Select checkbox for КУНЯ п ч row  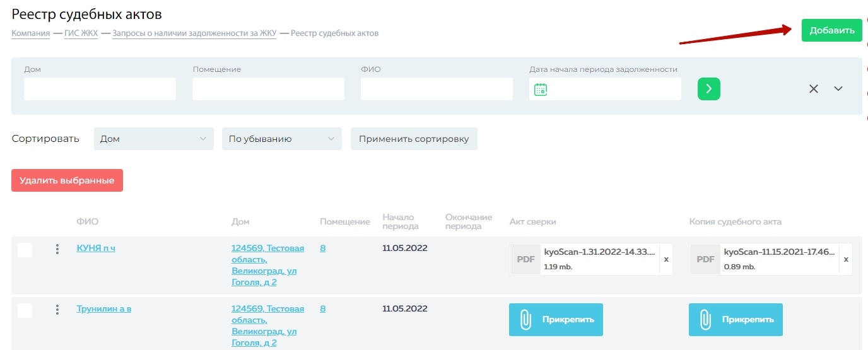pos(25,250)
